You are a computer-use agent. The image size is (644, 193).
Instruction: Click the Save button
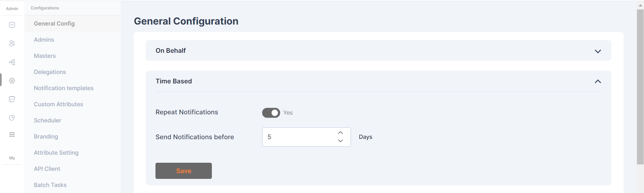(x=184, y=171)
